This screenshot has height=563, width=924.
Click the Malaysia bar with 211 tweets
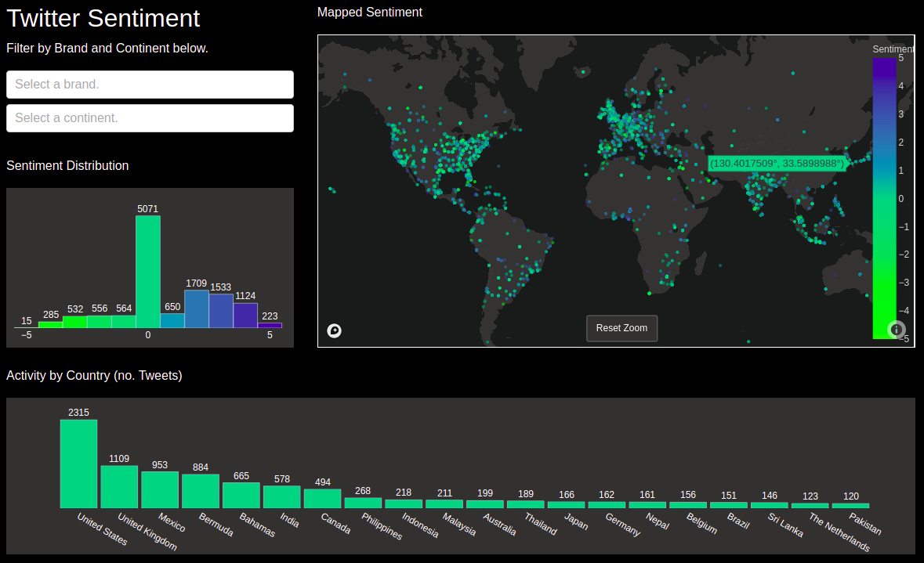pos(444,504)
